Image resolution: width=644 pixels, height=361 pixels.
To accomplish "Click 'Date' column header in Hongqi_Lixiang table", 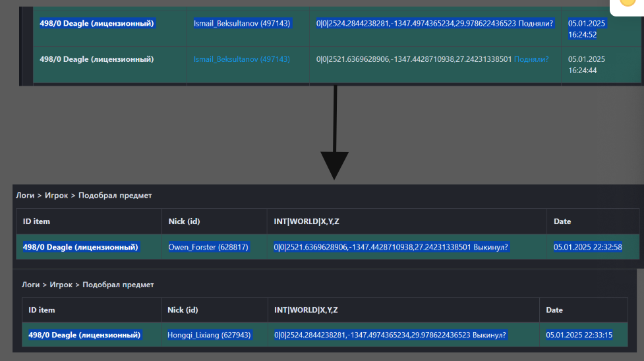I will click(x=554, y=310).
